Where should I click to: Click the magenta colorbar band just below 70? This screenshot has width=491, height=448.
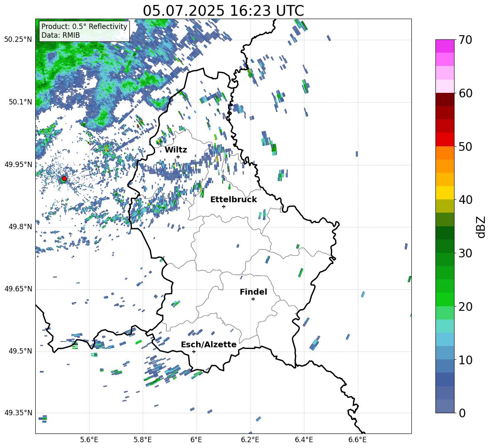pyautogui.click(x=445, y=46)
